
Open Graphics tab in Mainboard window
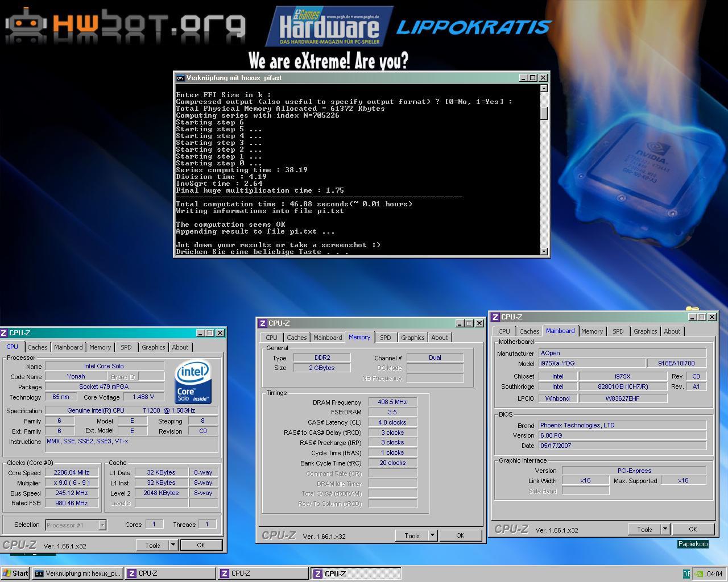(x=646, y=331)
